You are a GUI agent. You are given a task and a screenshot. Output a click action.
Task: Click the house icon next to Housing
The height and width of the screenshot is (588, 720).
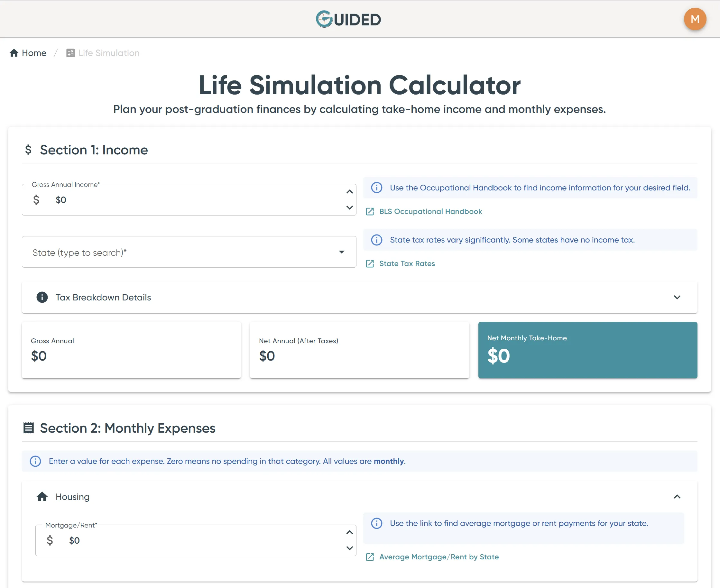click(42, 497)
